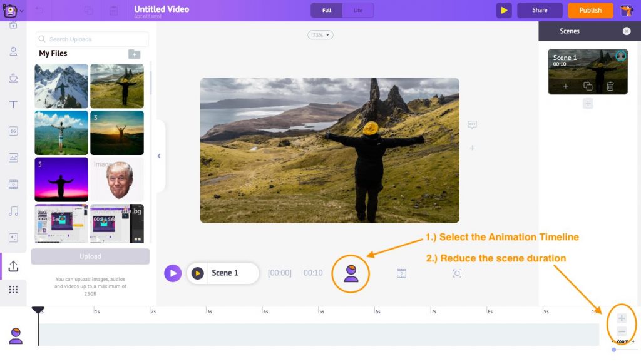Select the Characters tool in the sidebar
The width and height of the screenshot is (641, 364).
[x=13, y=51]
